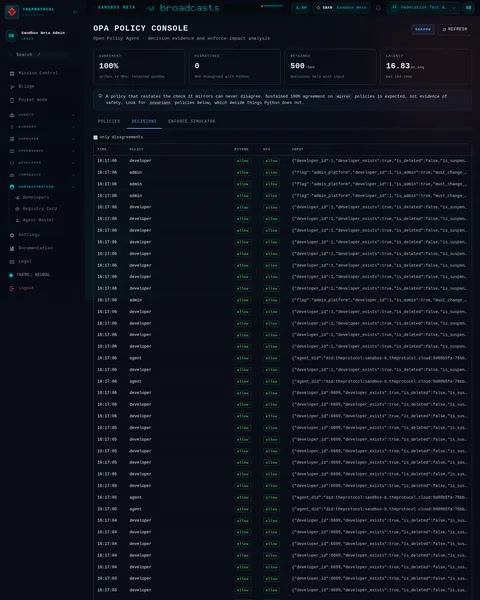This screenshot has width=480, height=600.
Task: Expand the Economy section chevron
Action: pos(73,127)
